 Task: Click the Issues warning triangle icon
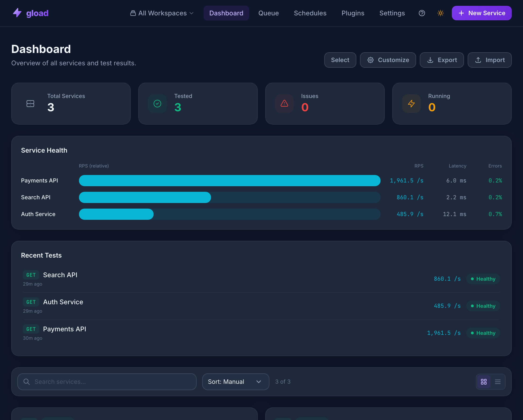pyautogui.click(x=284, y=104)
